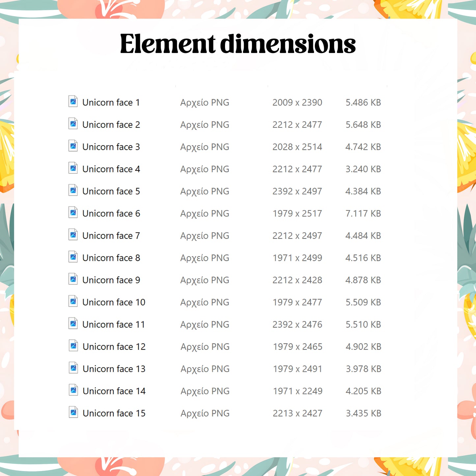Screen dimensions: 476x476
Task: Click the PNG file icon for Unicorn face 7
Action: click(x=73, y=235)
